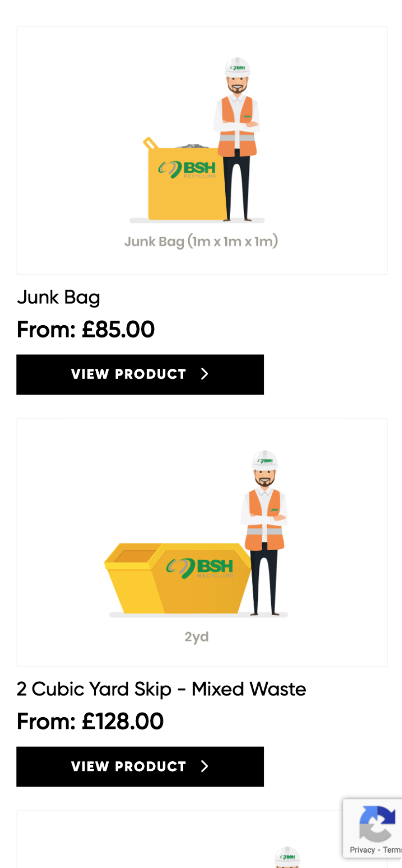Select the Junk Bag product image card
Image resolution: width=402 pixels, height=868 pixels.
(x=202, y=150)
